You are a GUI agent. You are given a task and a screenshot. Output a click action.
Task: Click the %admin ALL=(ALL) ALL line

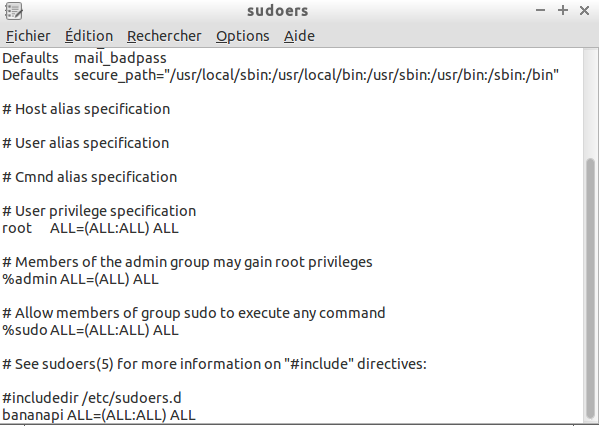point(80,279)
